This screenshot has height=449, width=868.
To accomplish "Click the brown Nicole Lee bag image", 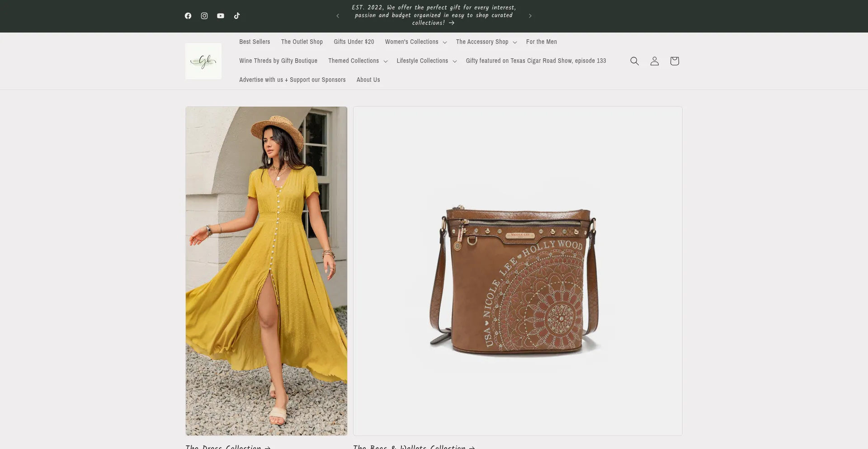I will coord(518,271).
